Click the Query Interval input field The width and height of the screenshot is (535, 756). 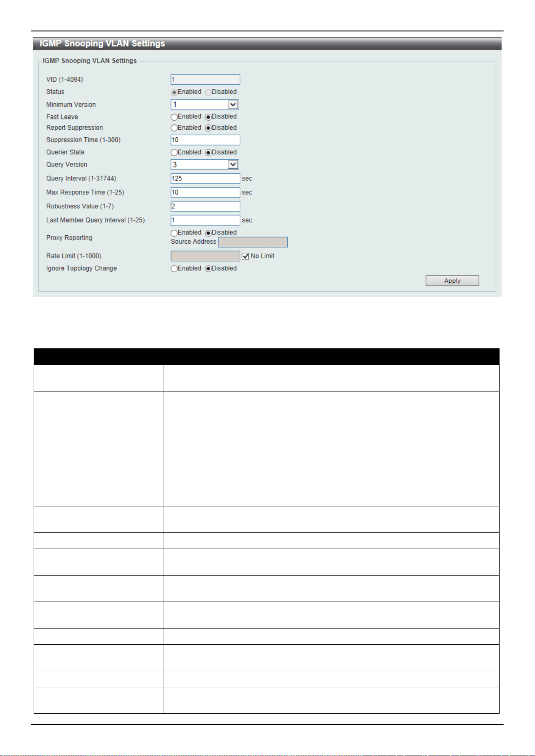pos(205,179)
